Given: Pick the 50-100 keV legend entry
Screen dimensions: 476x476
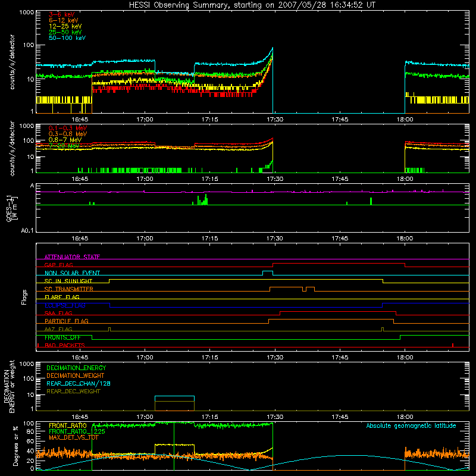Looking at the screenshot, I should pyautogui.click(x=67, y=38).
